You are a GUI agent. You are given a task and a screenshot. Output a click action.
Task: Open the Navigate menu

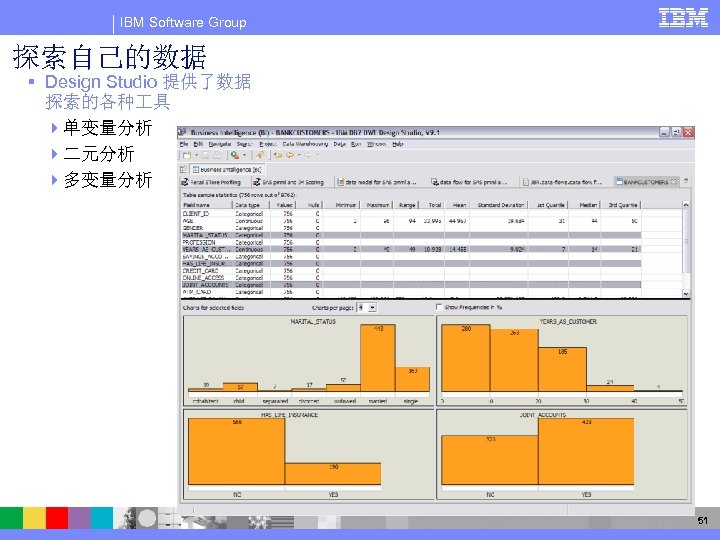pos(219,144)
